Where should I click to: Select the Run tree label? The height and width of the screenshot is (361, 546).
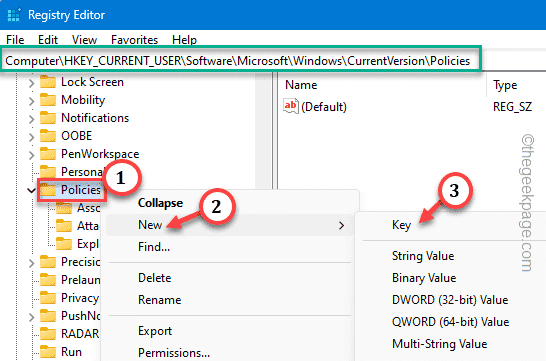click(x=71, y=352)
